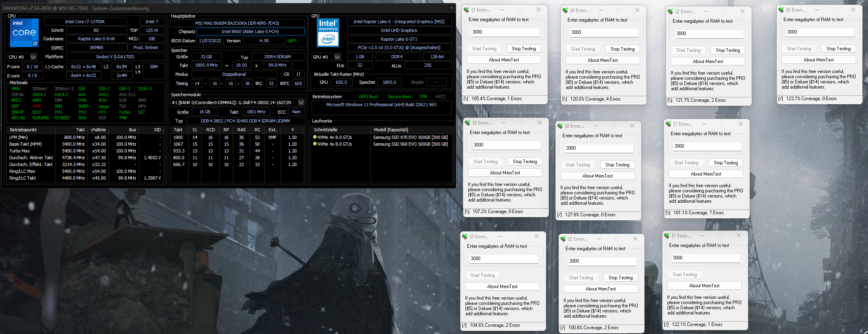This screenshot has height=334, width=868.
Task: Expand the memory module BANK 0 dropdown
Action: click(x=301, y=103)
